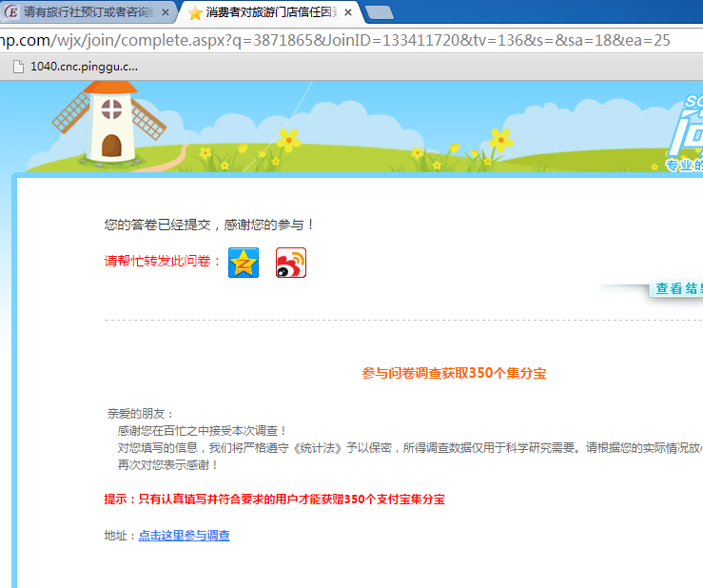Click the yellow star favicon on active tab
Viewport: 703px width, 588px height.
point(195,12)
